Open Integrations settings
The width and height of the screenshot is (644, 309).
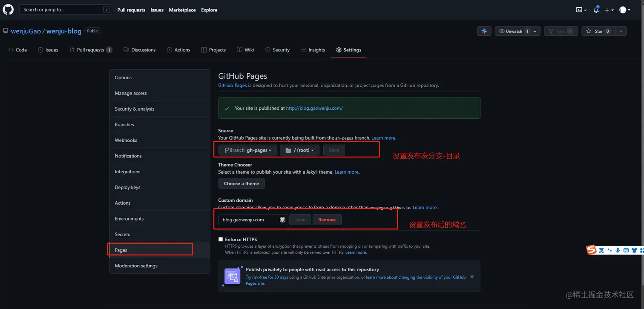pos(160,172)
